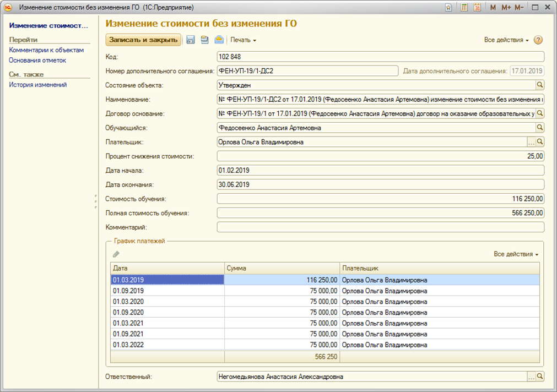
Task: Open the magnifier icon for Состояние объекта
Action: click(540, 85)
